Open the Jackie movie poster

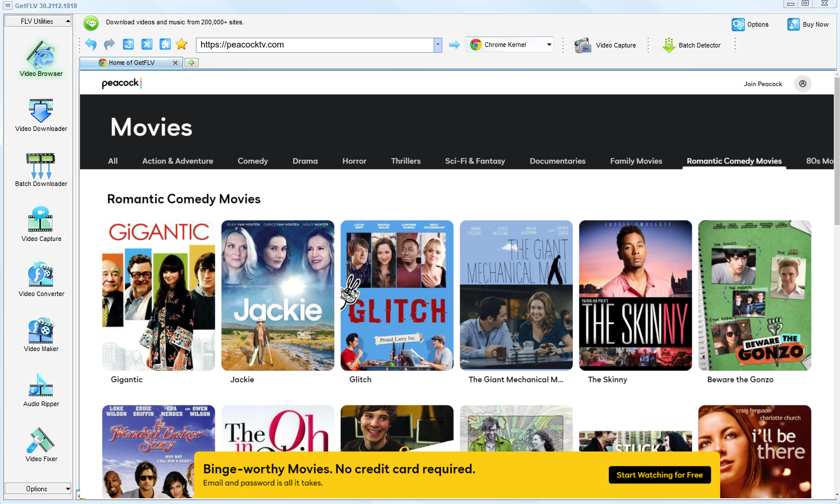[278, 295]
